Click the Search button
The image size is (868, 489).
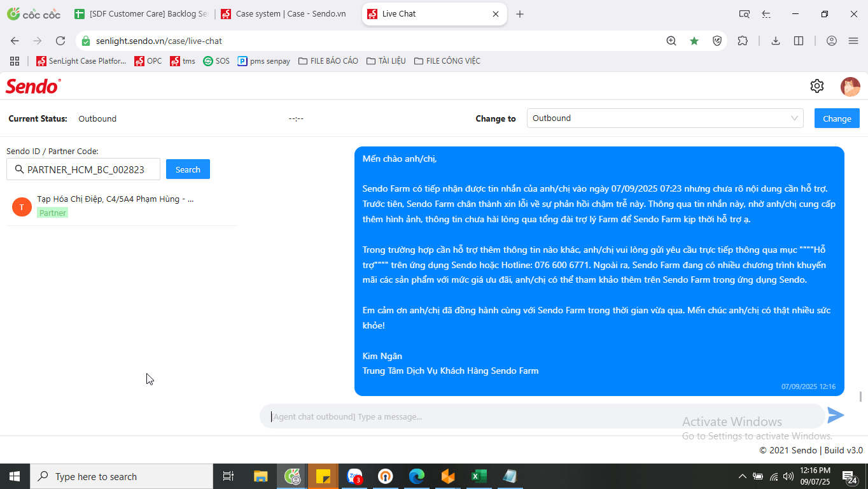coord(188,169)
